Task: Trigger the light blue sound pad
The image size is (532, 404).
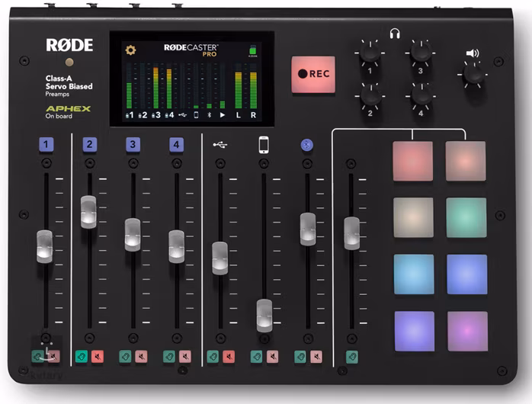Action: tap(414, 274)
